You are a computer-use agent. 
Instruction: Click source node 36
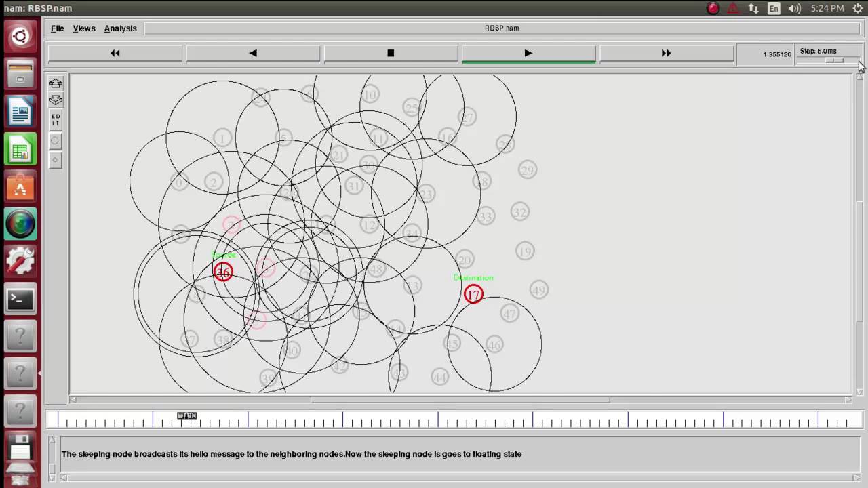tap(223, 272)
